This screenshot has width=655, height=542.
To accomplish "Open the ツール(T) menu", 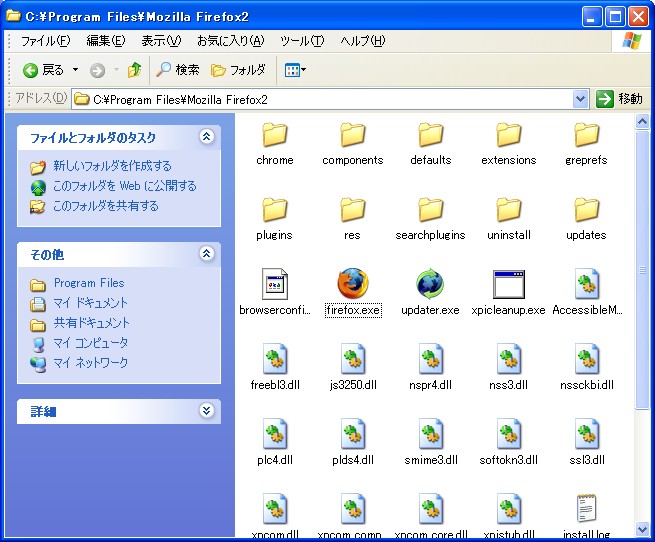I will (x=302, y=41).
